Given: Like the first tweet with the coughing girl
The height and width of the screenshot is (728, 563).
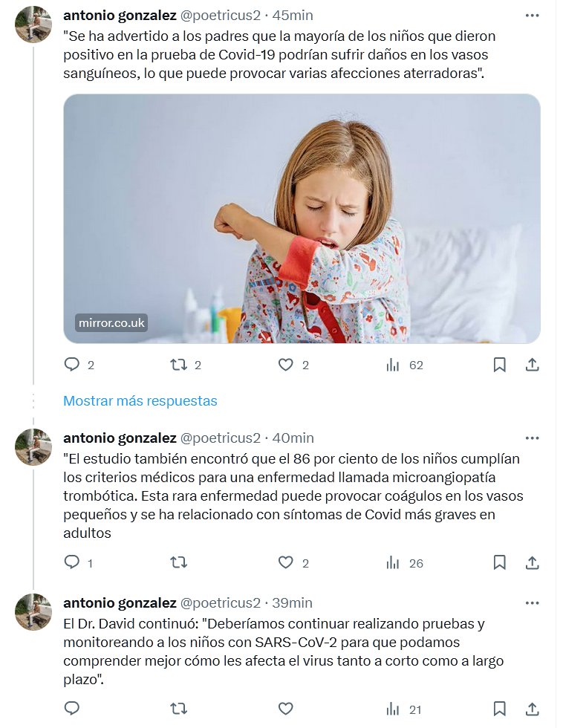Looking at the screenshot, I should click(286, 365).
